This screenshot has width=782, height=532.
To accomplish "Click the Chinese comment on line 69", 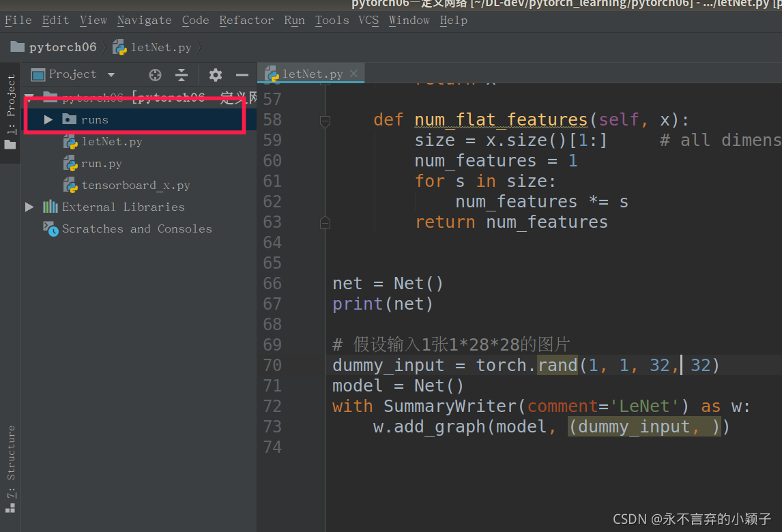I will click(451, 344).
